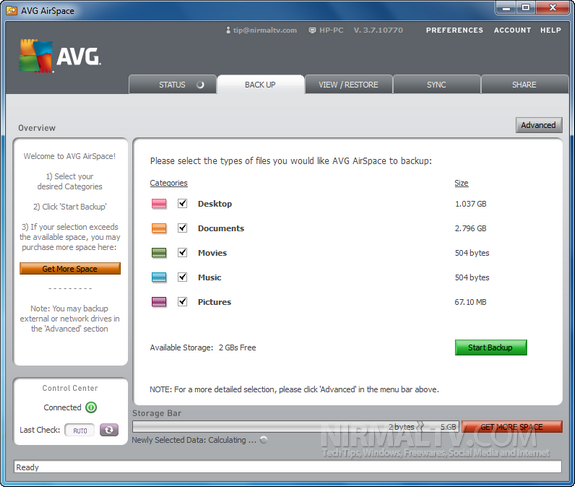Viewport: 575px width, 487px height.
Task: Go to the SYNC tab
Action: (x=436, y=85)
